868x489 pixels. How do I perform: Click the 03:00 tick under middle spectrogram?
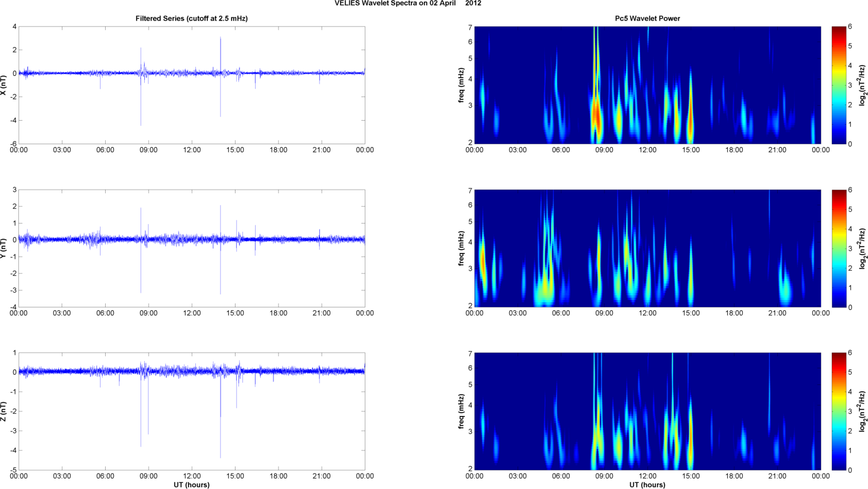tap(518, 313)
